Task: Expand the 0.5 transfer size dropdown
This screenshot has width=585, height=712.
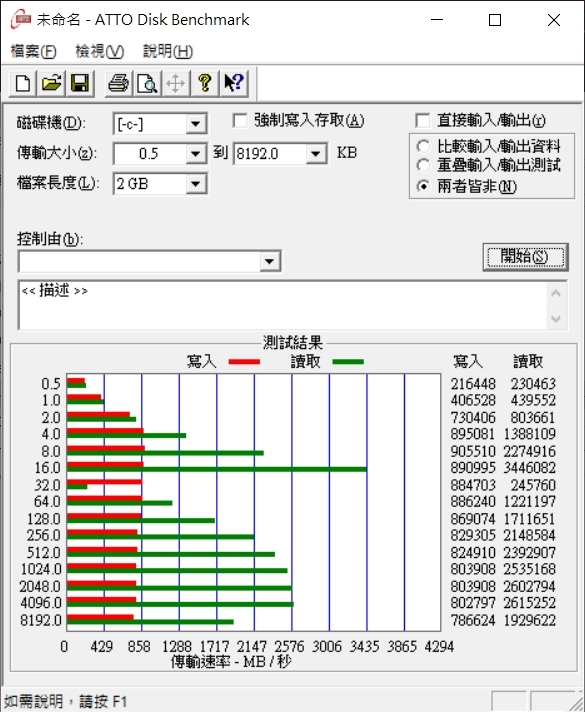Action: pyautogui.click(x=196, y=154)
